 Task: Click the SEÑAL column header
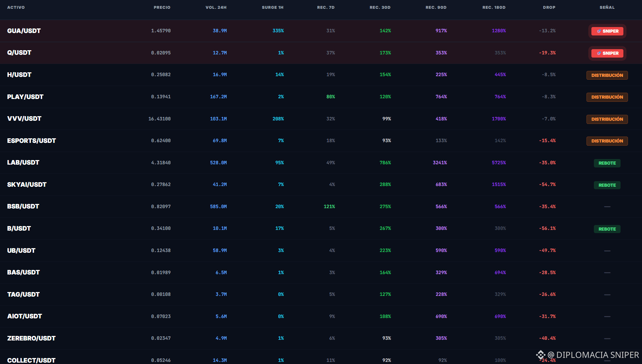(607, 7)
